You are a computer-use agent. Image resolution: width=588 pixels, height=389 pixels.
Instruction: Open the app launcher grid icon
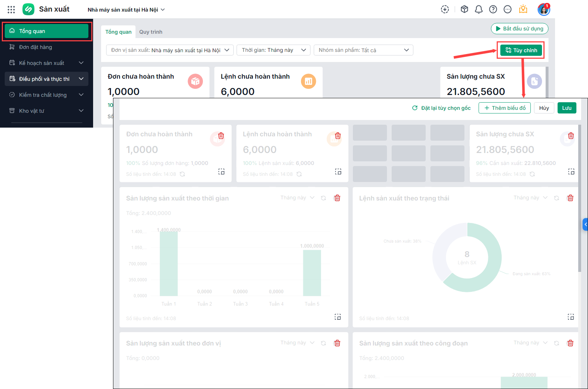(11, 10)
